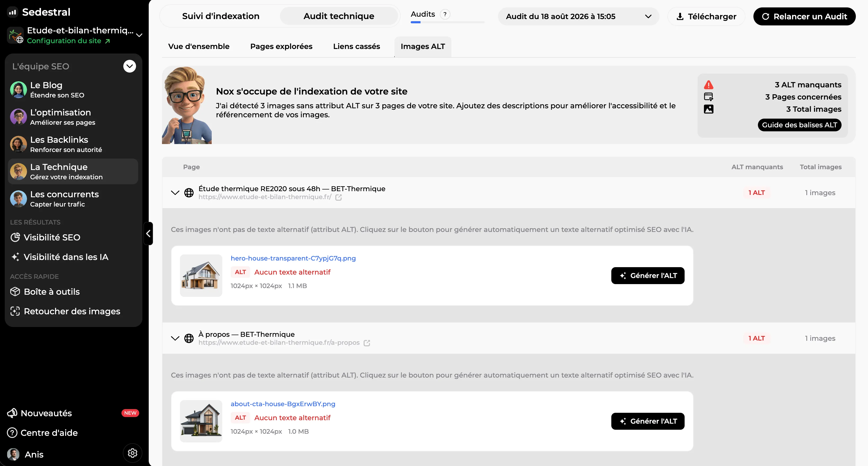Screen dimensions: 868x466
Task: Open Retoucher des images tool
Action: [x=65, y=311]
